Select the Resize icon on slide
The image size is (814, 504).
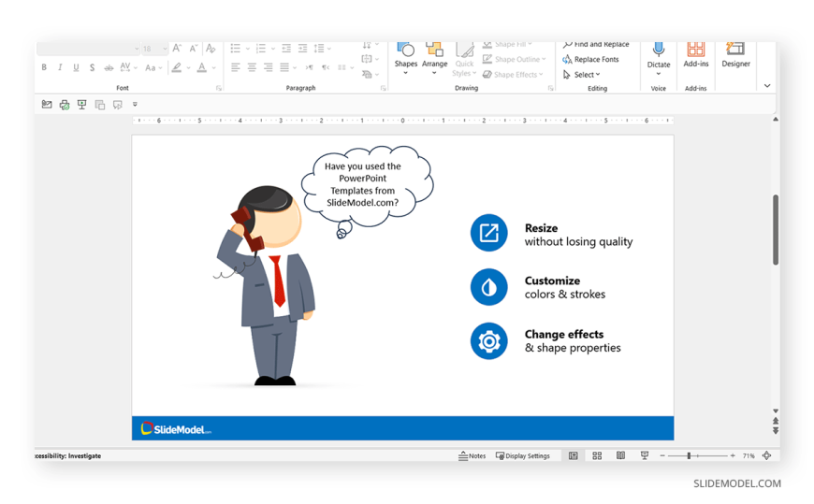pos(488,233)
